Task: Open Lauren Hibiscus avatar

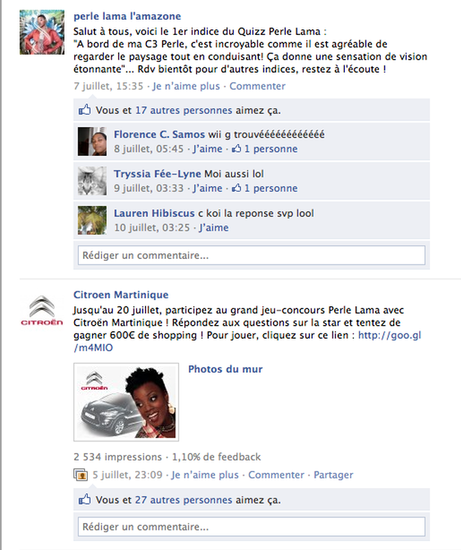Action: click(x=92, y=220)
